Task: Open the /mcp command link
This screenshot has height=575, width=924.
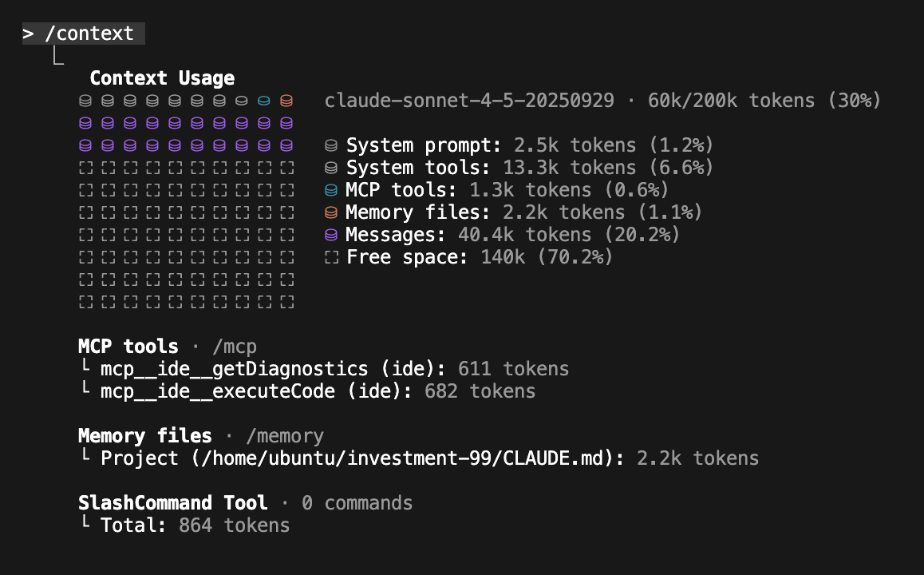Action: pyautogui.click(x=234, y=347)
